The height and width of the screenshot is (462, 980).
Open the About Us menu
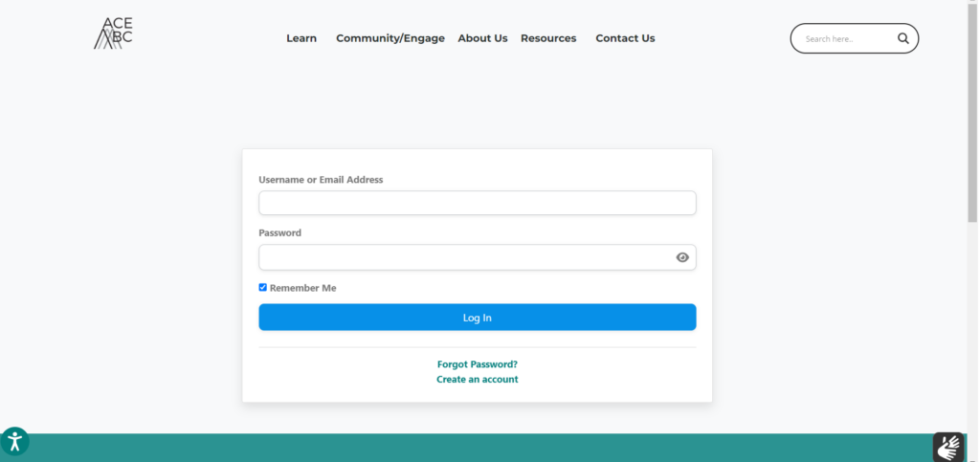click(482, 38)
